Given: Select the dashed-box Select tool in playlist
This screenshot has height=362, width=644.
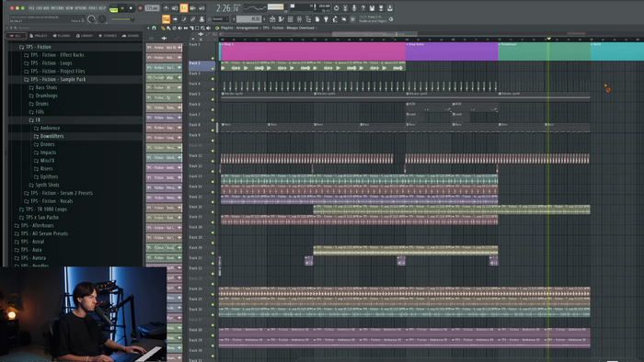Looking at the screenshot, I should click(197, 28).
